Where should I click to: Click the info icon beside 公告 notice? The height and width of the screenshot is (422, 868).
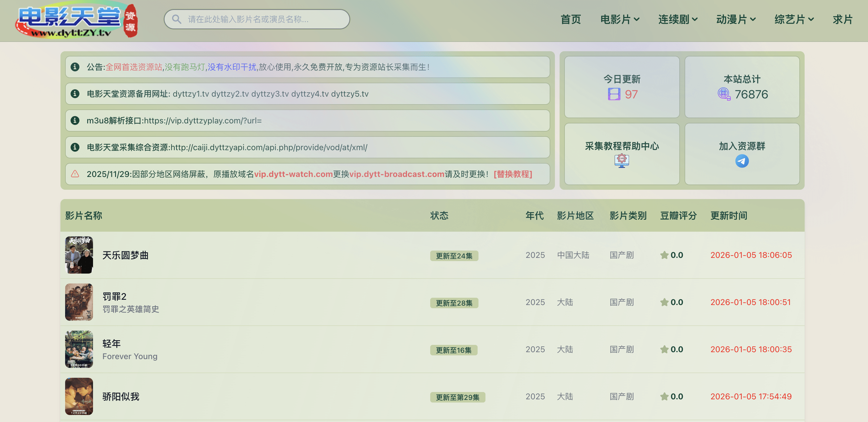coord(75,67)
